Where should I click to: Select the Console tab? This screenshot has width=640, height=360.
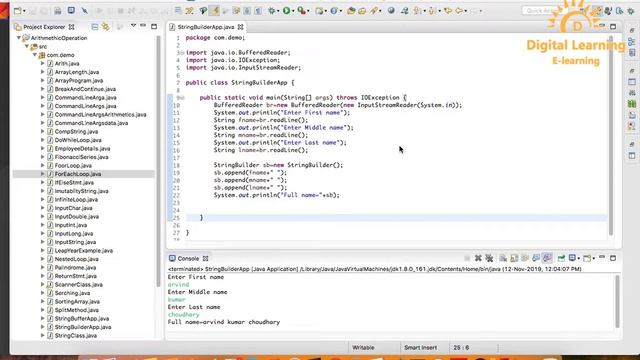188,258
